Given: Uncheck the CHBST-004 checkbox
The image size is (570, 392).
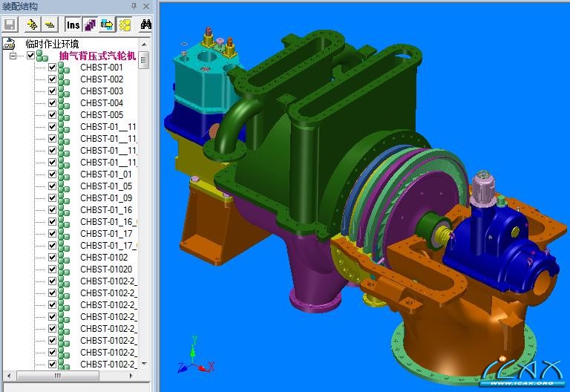Looking at the screenshot, I should (53, 103).
